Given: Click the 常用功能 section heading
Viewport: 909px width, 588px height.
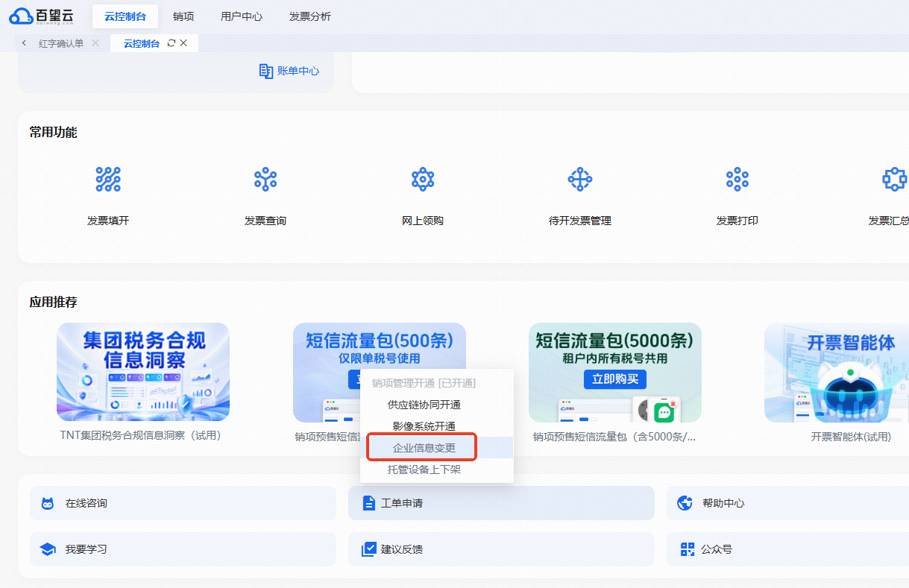Looking at the screenshot, I should tap(53, 133).
